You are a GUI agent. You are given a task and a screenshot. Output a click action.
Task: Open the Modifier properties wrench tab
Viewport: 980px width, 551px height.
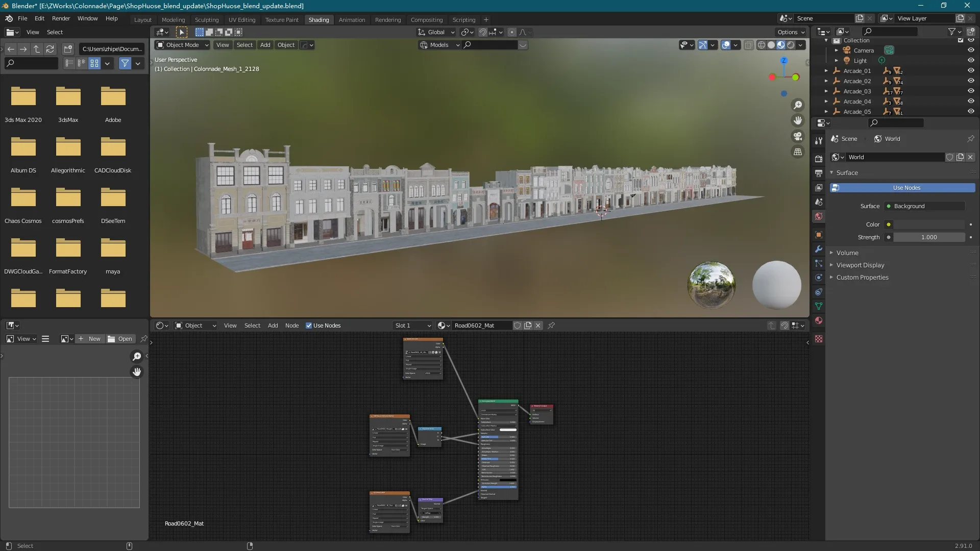(819, 249)
